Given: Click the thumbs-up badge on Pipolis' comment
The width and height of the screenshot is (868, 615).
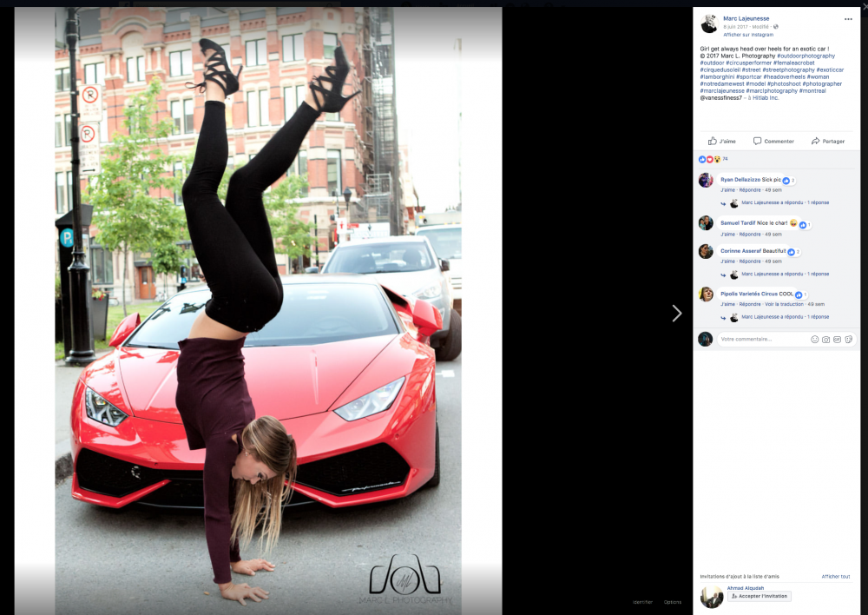Looking at the screenshot, I should click(799, 294).
